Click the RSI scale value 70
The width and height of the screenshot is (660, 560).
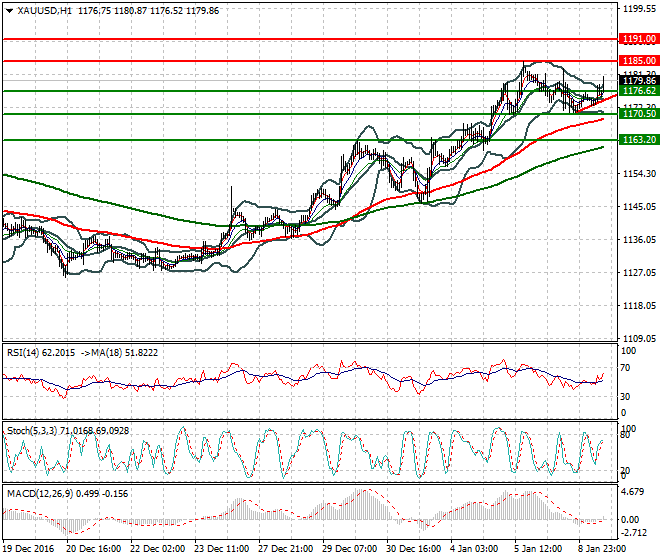tap(626, 368)
